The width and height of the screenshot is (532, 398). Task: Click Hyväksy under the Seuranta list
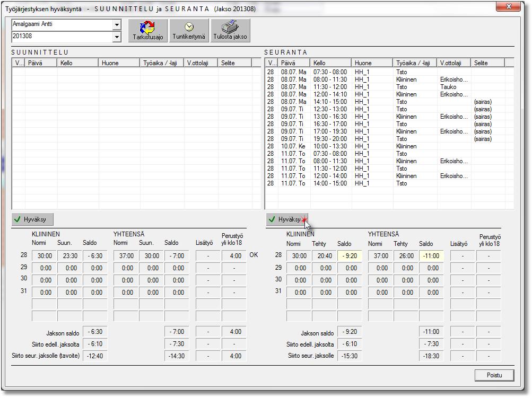pyautogui.click(x=287, y=219)
